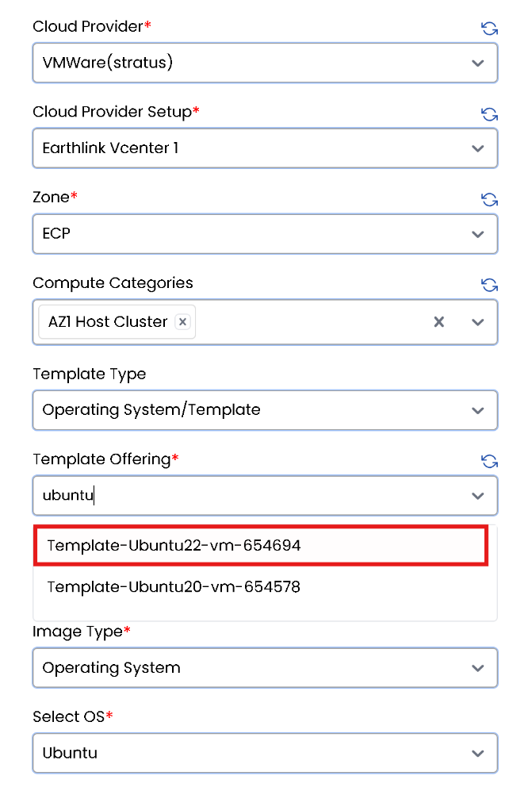The height and width of the screenshot is (791, 532).
Task: Click the chevron on the Zone field
Action: tap(477, 234)
